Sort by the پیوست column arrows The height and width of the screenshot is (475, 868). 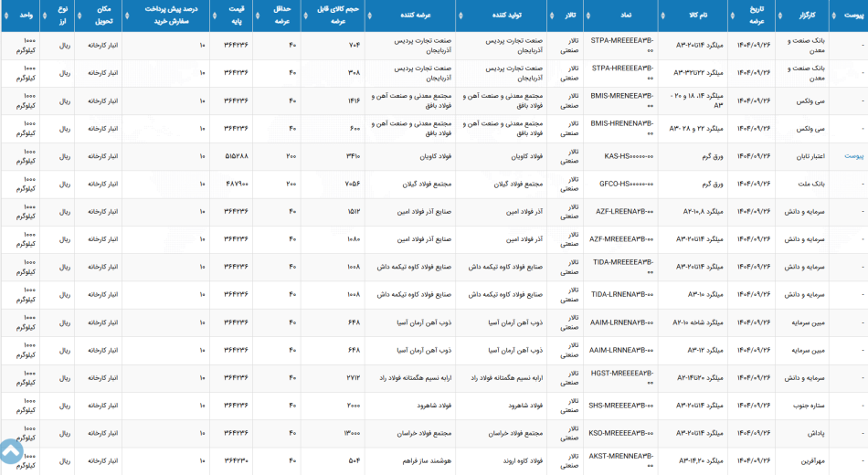click(834, 16)
